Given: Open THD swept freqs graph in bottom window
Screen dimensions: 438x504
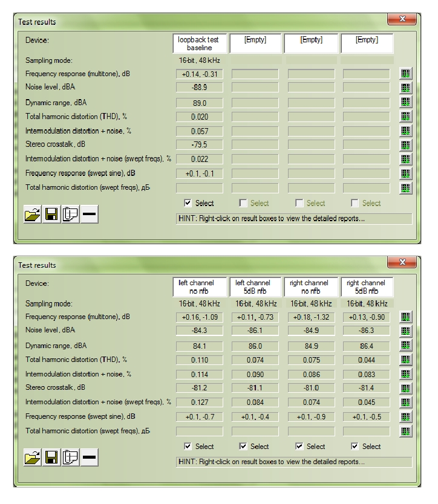Looking at the screenshot, I should 405,431.
